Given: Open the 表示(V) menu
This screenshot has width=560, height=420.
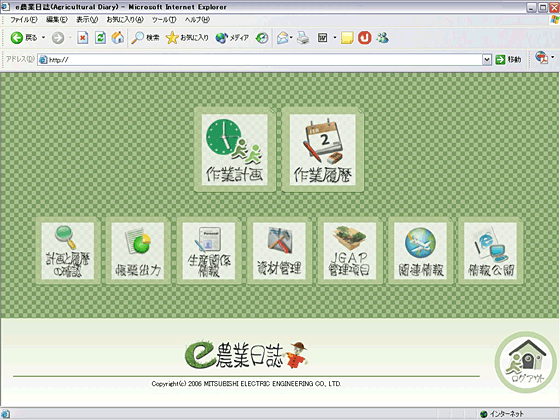Looking at the screenshot, I should pyautogui.click(x=87, y=20).
